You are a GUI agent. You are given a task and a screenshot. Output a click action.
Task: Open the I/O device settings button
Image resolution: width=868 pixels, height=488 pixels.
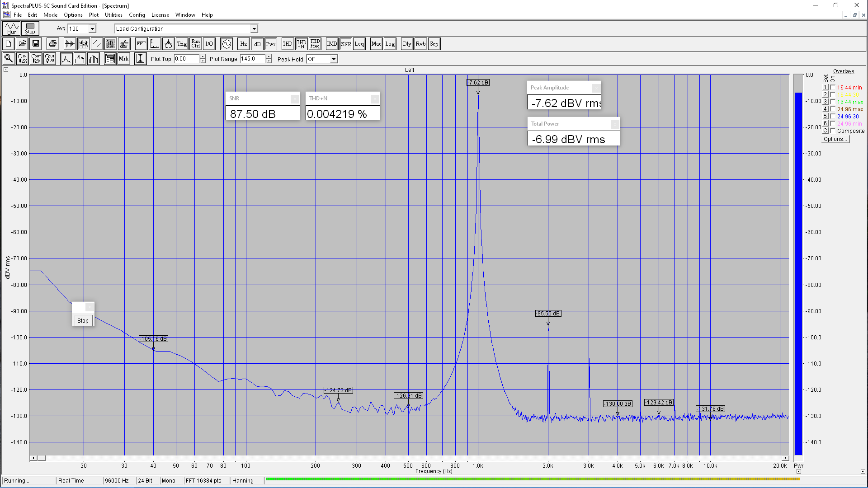[x=209, y=44]
